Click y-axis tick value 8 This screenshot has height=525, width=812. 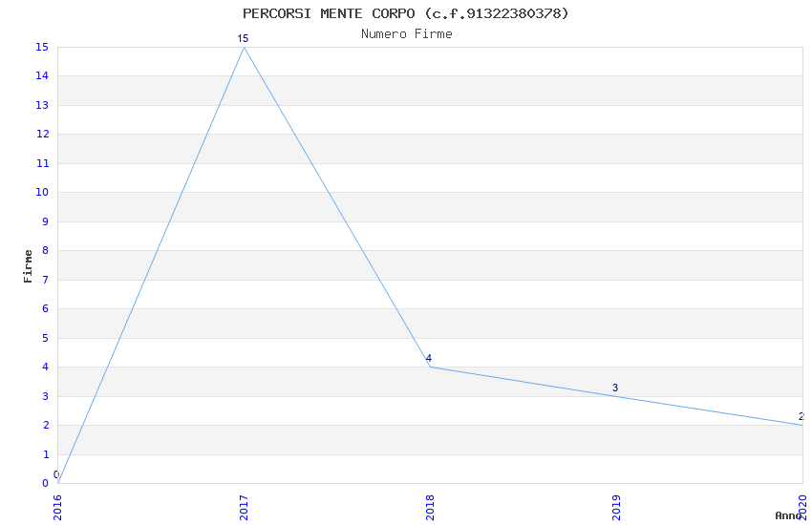coord(46,250)
